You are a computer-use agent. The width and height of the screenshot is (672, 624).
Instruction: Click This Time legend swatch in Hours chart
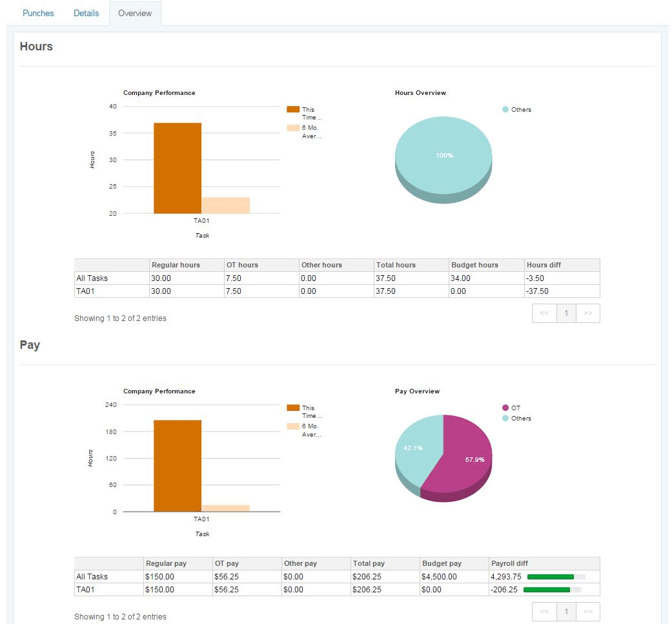click(293, 109)
